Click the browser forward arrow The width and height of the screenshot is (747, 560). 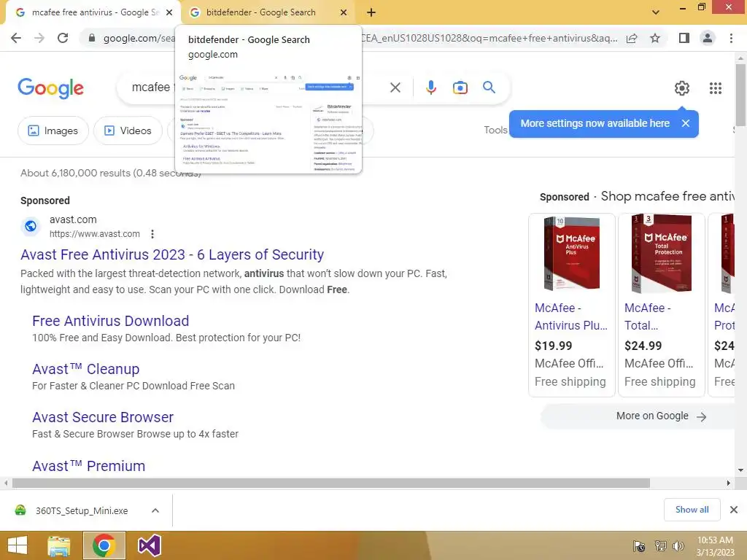39,38
